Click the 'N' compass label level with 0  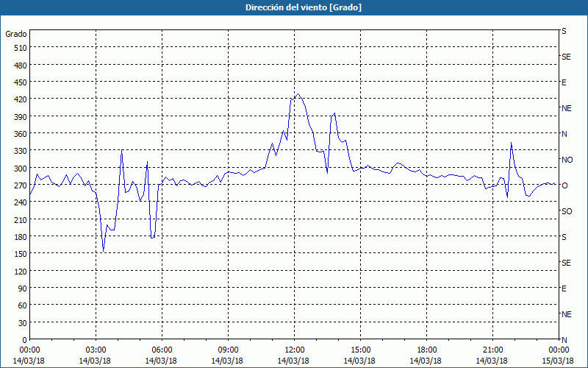(564, 340)
